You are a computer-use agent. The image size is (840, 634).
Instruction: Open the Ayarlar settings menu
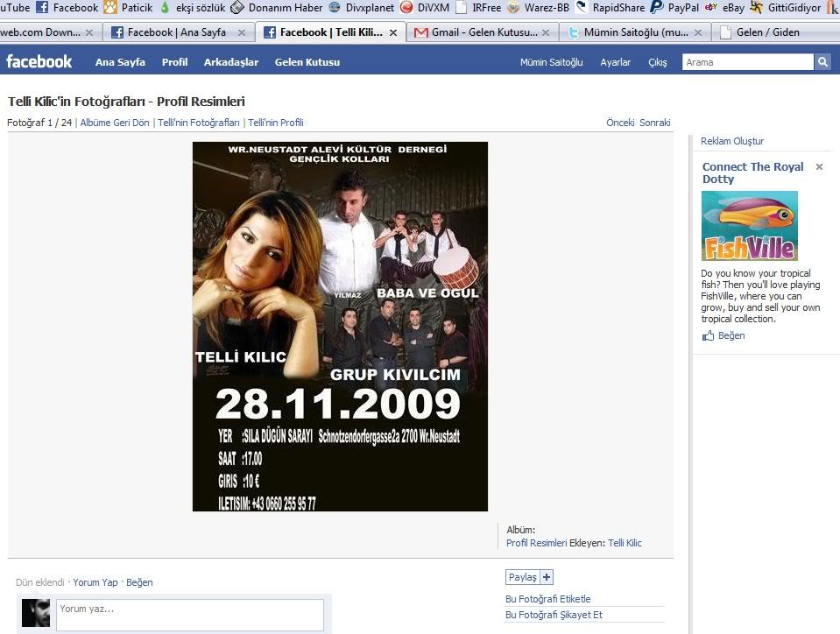pos(615,63)
